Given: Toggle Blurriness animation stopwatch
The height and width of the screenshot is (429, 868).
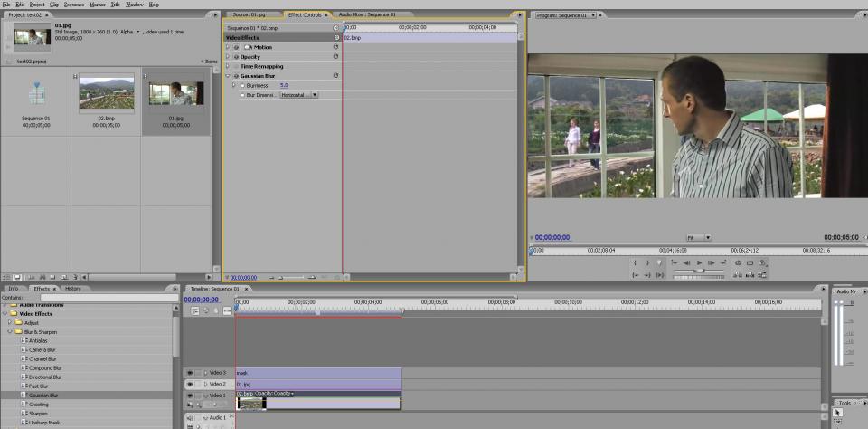Looking at the screenshot, I should (242, 85).
